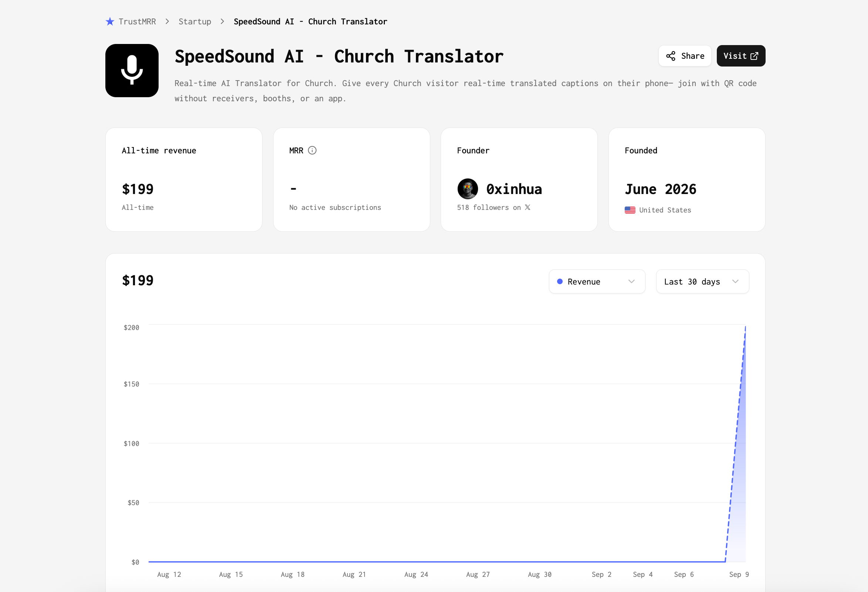Click the 'MRR' card label
This screenshot has height=592, width=868.
point(296,150)
